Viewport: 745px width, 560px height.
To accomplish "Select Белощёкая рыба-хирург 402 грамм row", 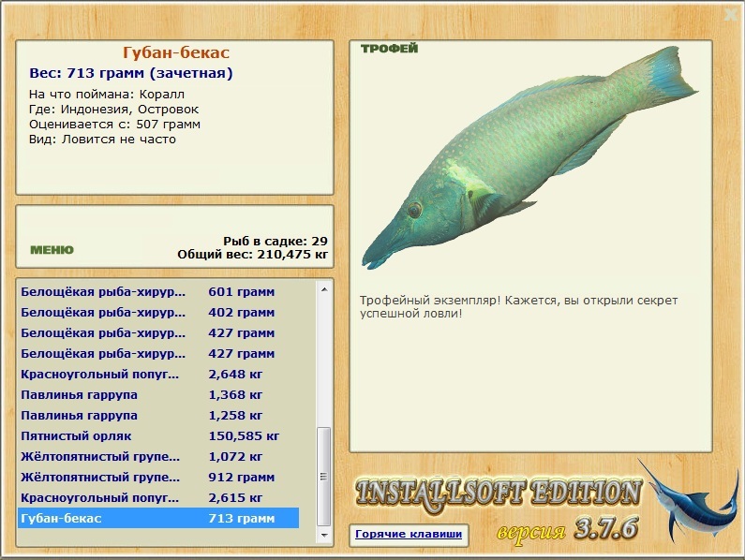I will tap(158, 313).
